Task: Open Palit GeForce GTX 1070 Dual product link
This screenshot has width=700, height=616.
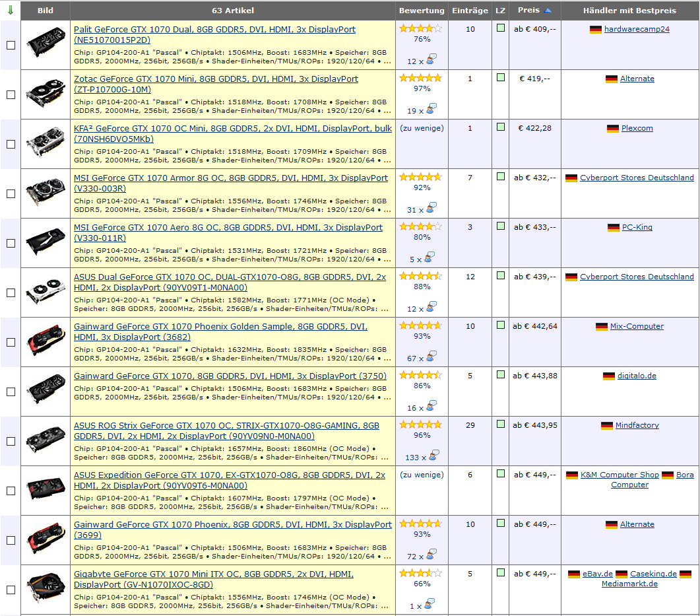Action: [x=214, y=34]
